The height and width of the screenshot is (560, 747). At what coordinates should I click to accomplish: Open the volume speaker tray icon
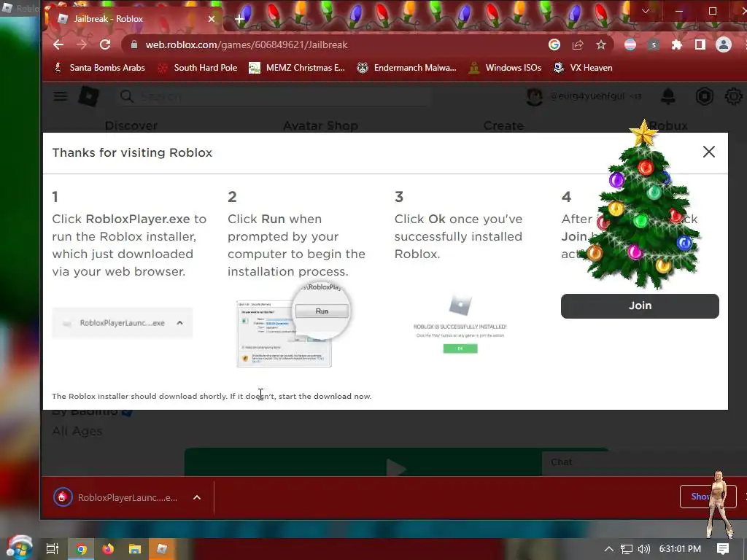644,549
